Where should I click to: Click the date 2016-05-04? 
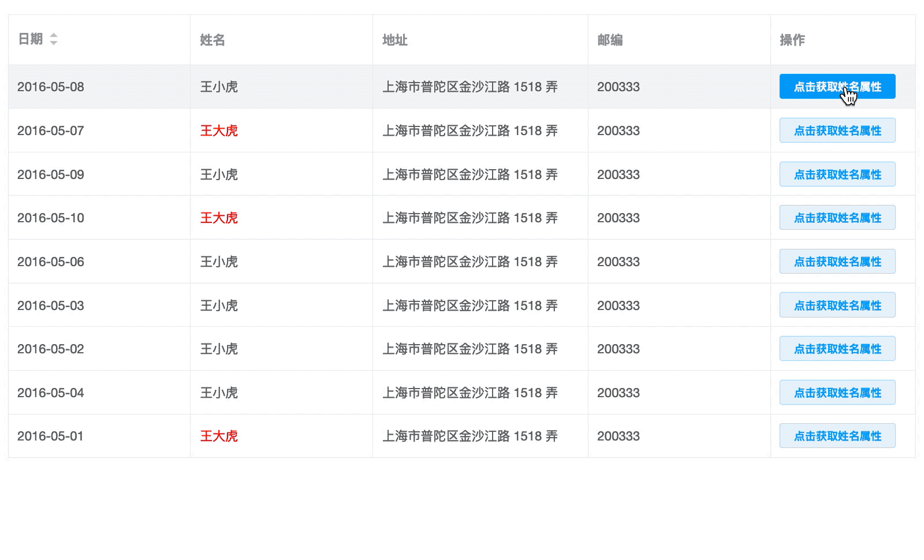[51, 393]
